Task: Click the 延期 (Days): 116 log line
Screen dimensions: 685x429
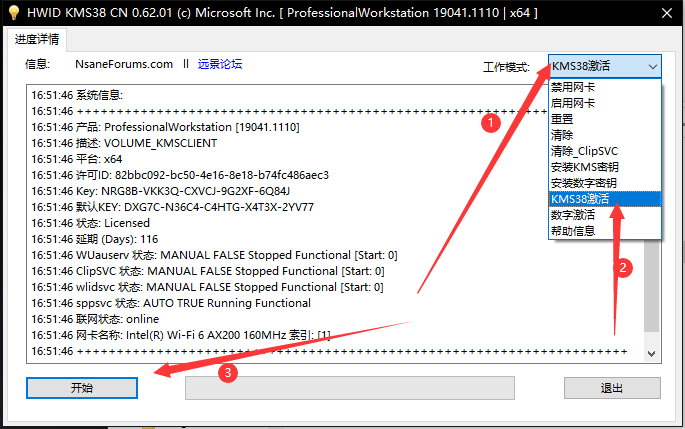Action: click(x=94, y=239)
